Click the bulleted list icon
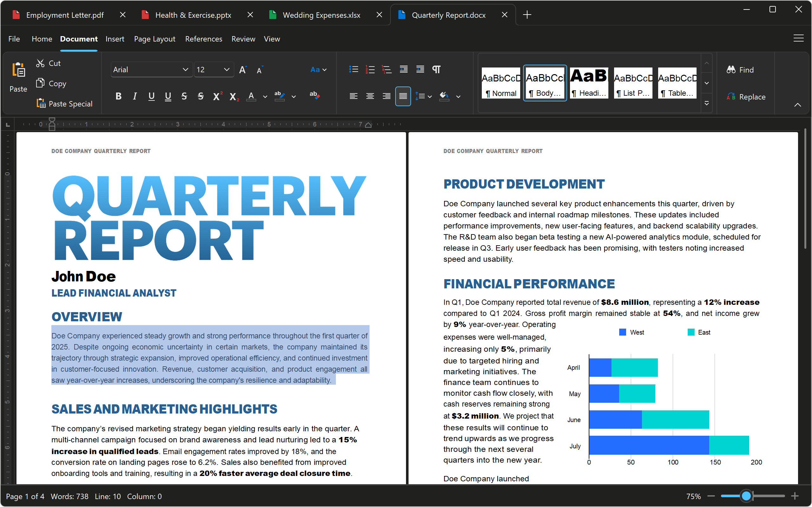The width and height of the screenshot is (812, 507). 353,69
